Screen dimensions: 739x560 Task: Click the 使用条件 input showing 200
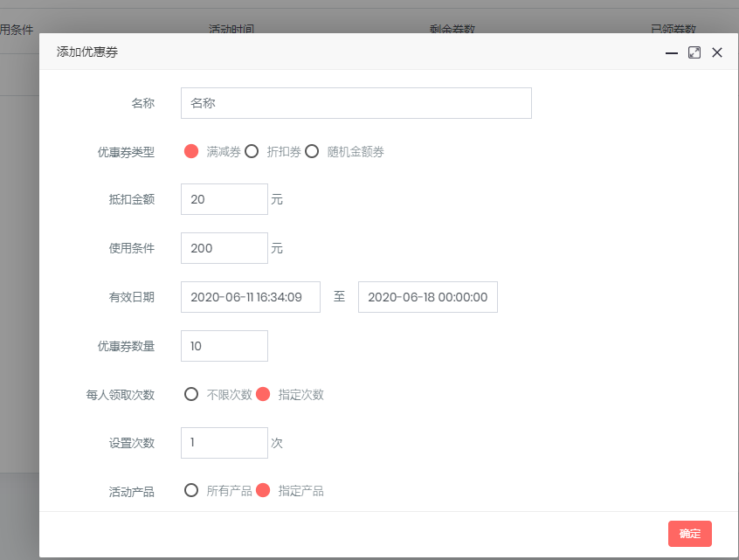224,248
